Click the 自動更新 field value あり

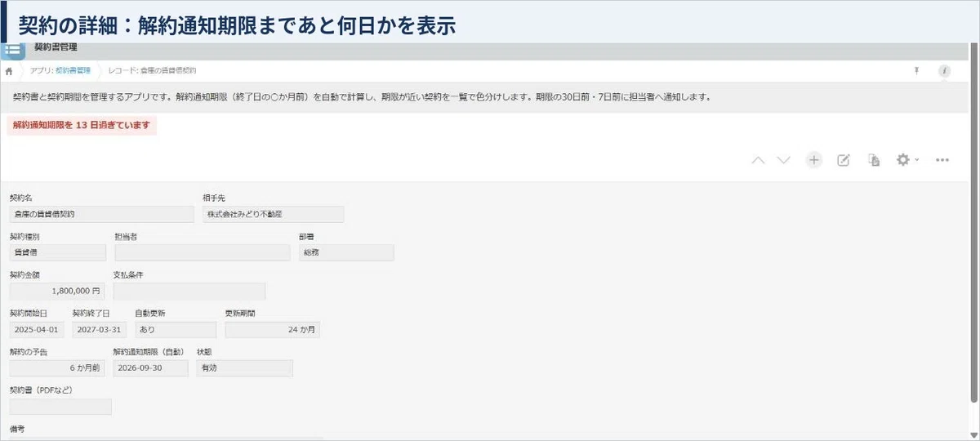tap(176, 330)
